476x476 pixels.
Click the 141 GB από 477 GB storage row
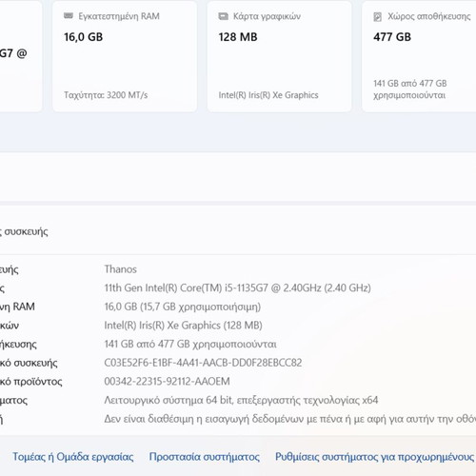click(x=238, y=344)
